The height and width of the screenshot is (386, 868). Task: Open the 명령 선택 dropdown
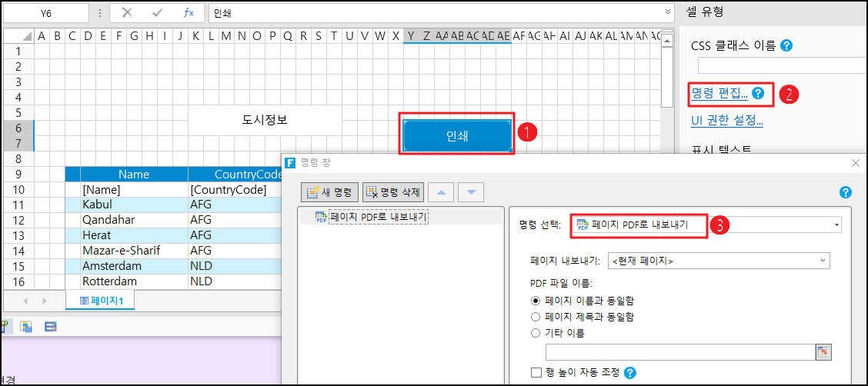[836, 225]
